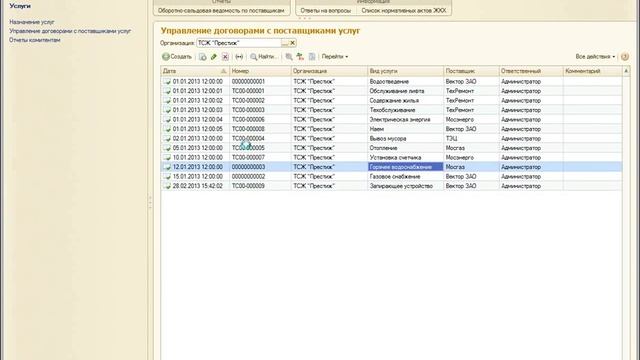Viewport: 640px width, 360px height.
Task: Click the Номер column header
Action: [x=260, y=71]
